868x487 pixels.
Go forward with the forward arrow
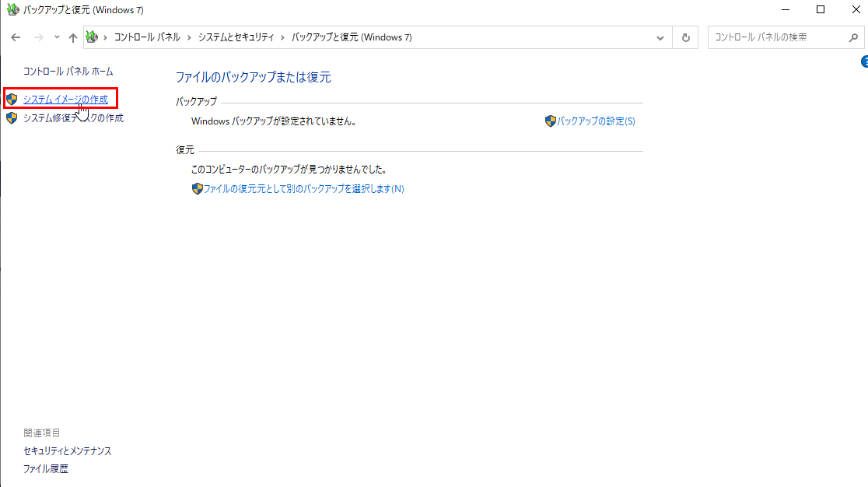click(x=38, y=37)
